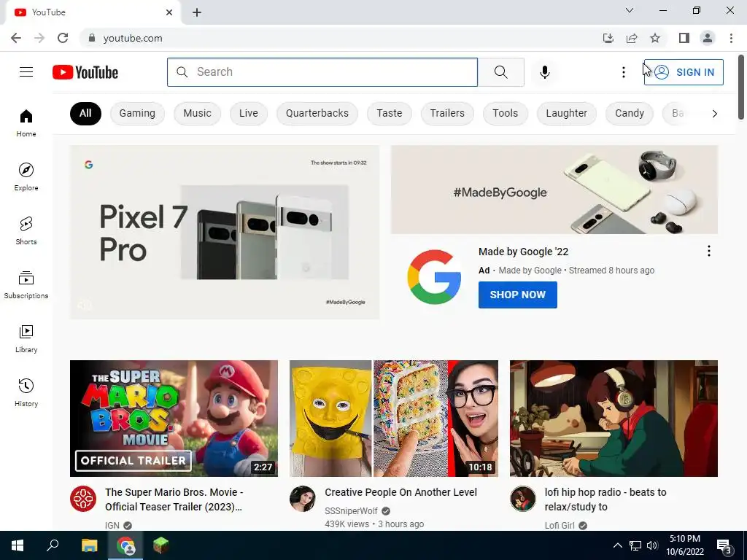
Task: Open IGN channel avatar
Action: click(83, 499)
